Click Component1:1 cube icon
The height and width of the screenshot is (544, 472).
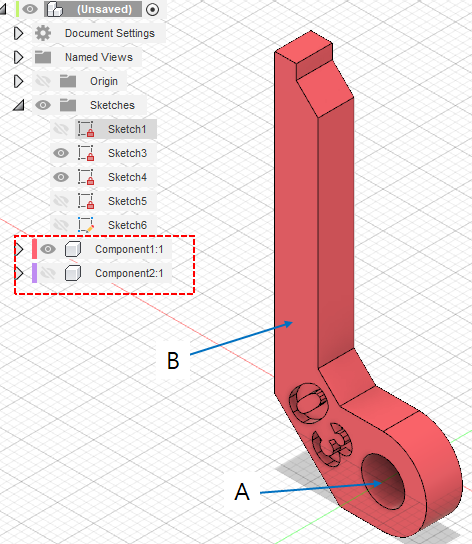[73, 249]
